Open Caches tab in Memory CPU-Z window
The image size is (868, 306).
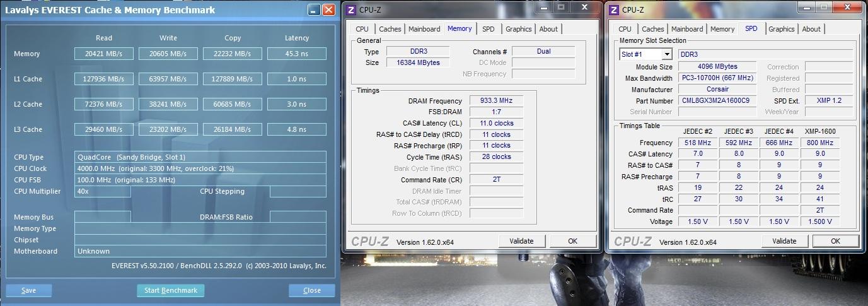[x=390, y=29]
